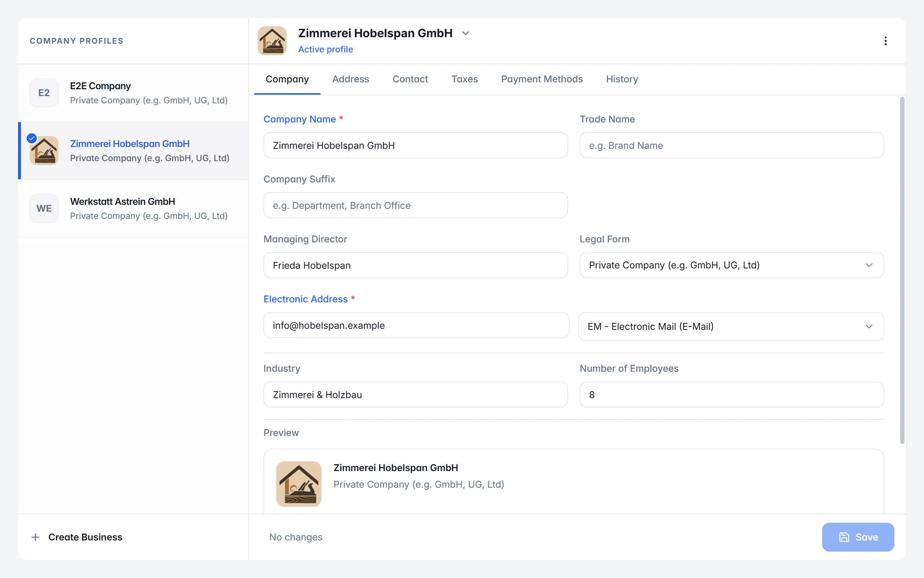Image resolution: width=924 pixels, height=578 pixels.
Task: Click the vertical scrollbar of the form
Action: pyautogui.click(x=902, y=270)
